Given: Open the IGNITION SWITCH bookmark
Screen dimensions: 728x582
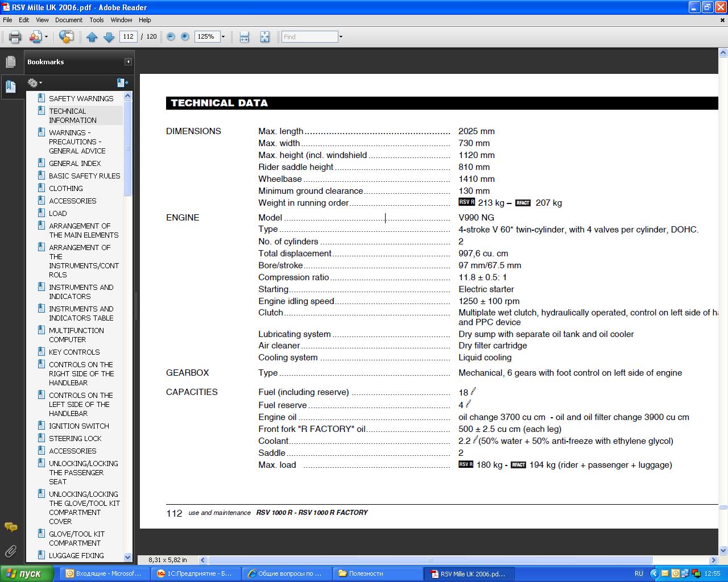Looking at the screenshot, I should pos(78,426).
